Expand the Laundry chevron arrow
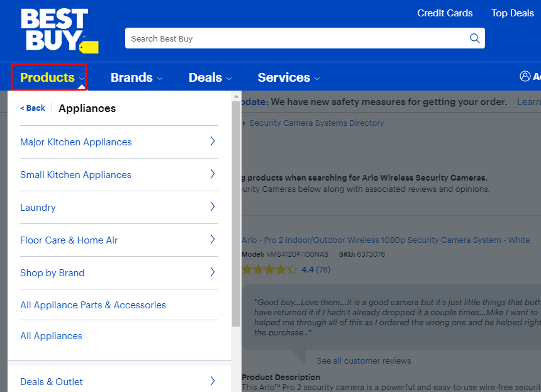 [x=213, y=206]
